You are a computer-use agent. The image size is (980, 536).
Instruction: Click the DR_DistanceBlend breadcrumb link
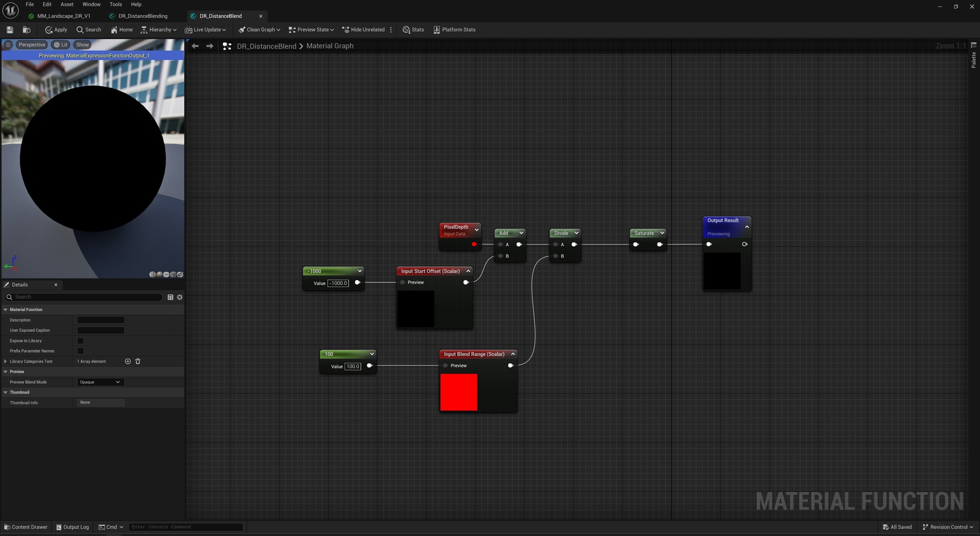pos(266,46)
